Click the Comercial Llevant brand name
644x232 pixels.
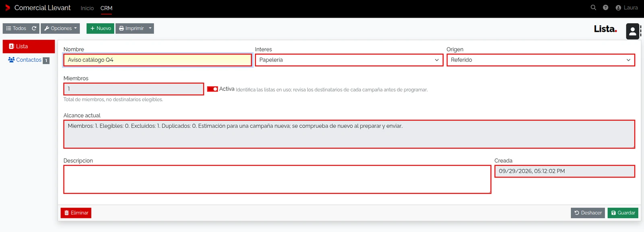42,8
